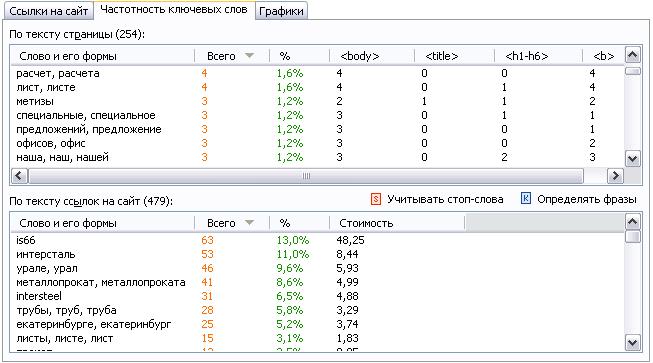Toggle the stop-words S icon
Viewport: 653px width, 363px height.
376,199
